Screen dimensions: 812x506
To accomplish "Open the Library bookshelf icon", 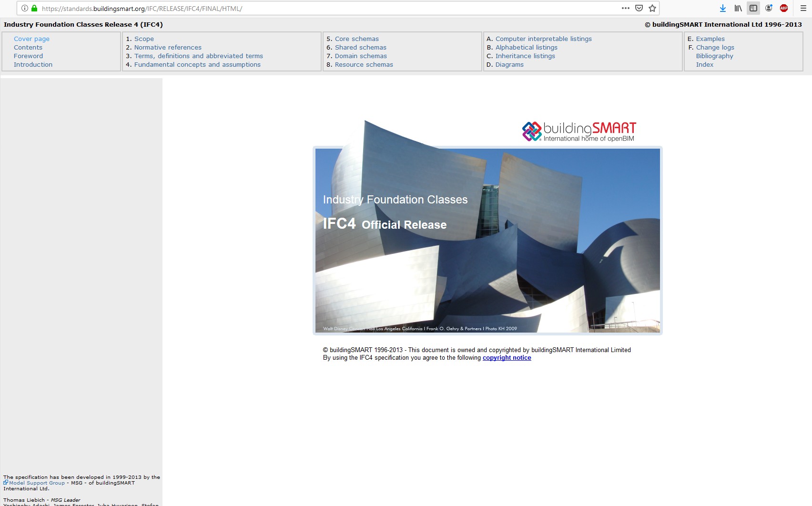I will tap(738, 8).
